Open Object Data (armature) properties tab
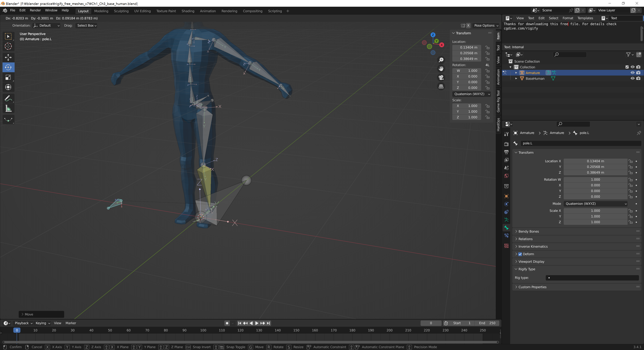 tap(506, 220)
